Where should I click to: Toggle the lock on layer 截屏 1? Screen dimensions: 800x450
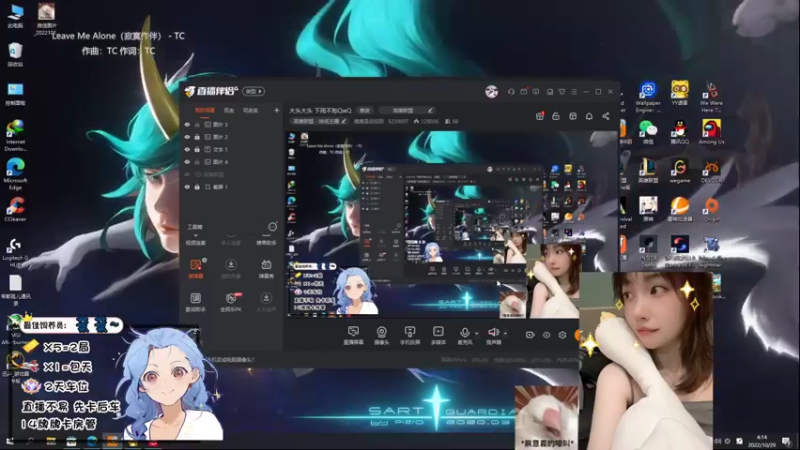click(x=197, y=187)
